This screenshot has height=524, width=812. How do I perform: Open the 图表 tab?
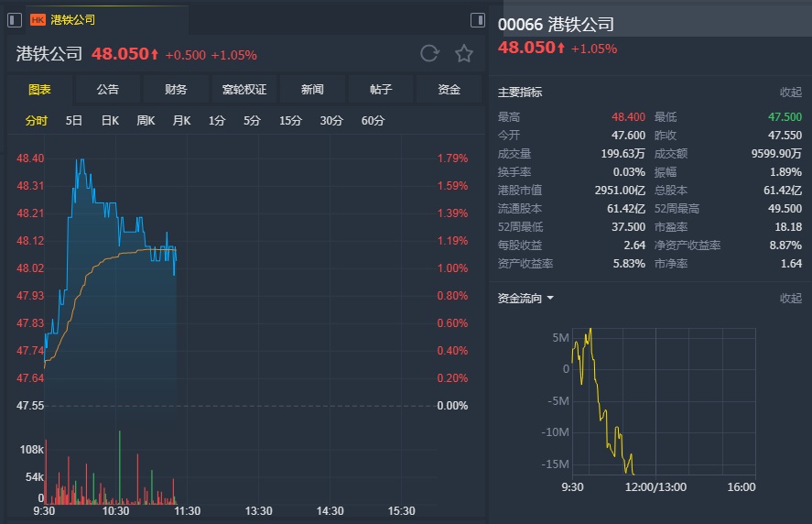point(39,90)
